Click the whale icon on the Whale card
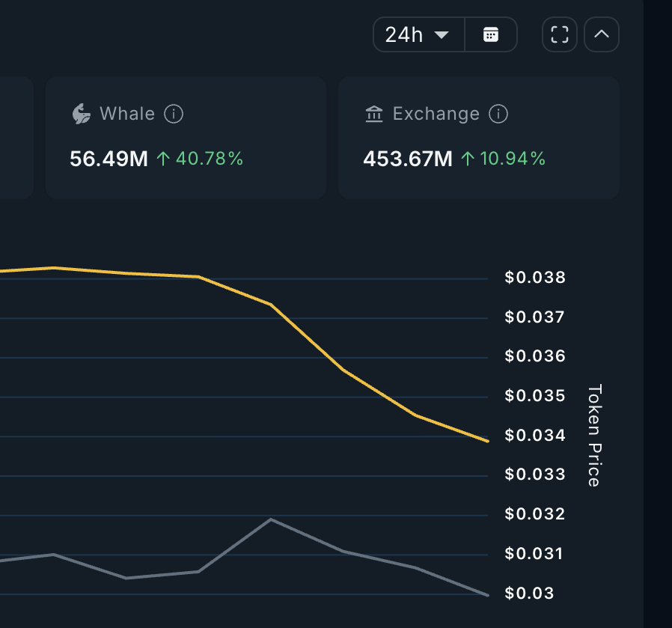 (82, 113)
